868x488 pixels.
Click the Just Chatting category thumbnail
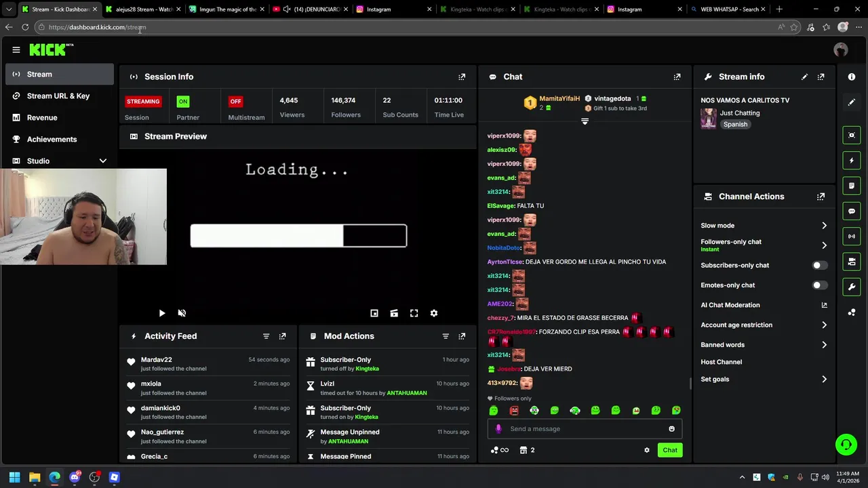pyautogui.click(x=709, y=118)
